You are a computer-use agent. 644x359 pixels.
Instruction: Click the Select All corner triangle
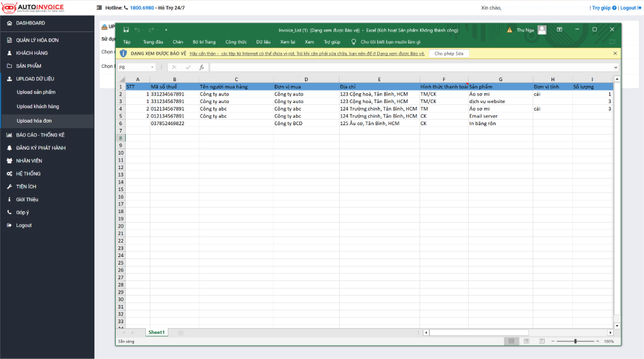122,79
